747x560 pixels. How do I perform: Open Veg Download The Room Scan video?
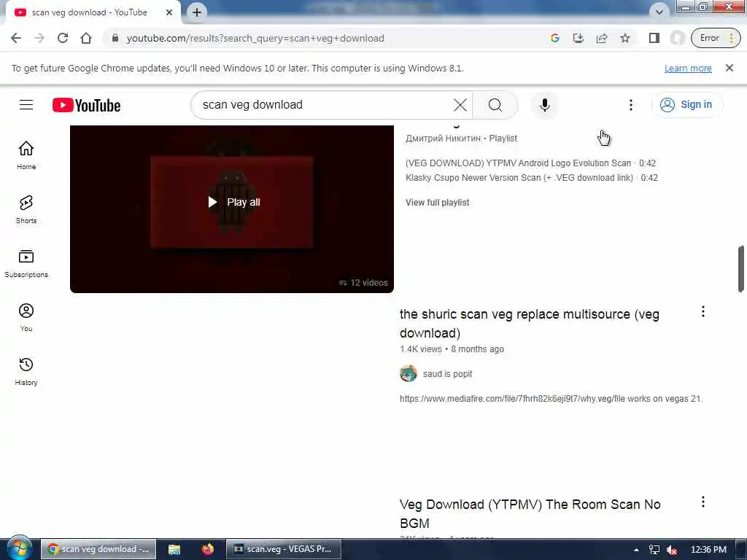point(530,513)
